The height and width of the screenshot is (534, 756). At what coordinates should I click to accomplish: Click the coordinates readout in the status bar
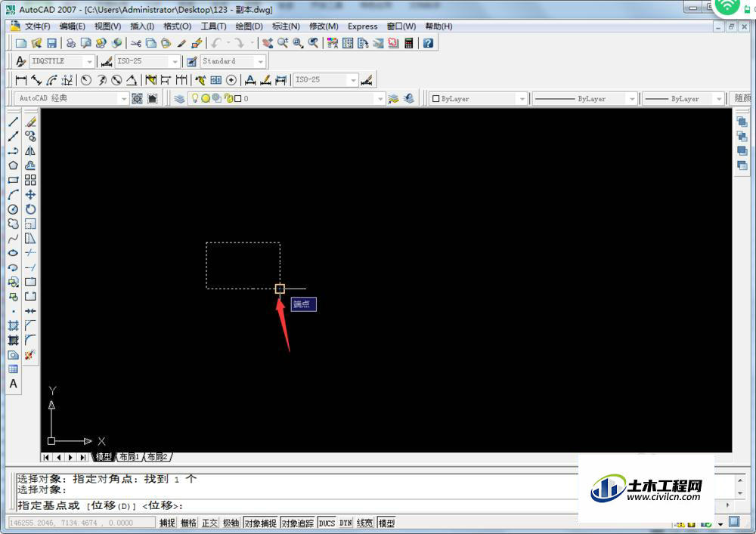point(82,523)
